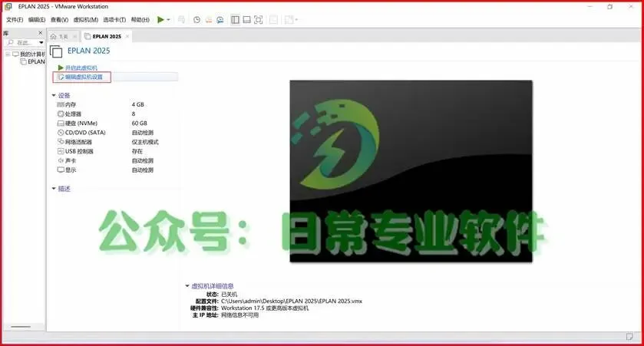Click the 仅主机模式 network value

tap(145, 142)
